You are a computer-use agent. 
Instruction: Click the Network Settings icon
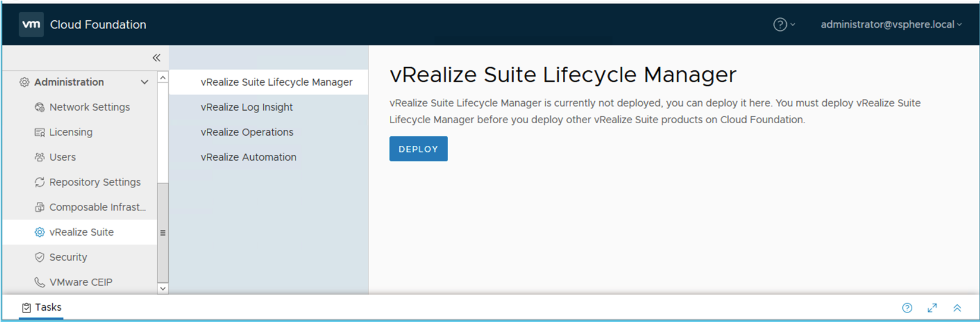tap(40, 107)
